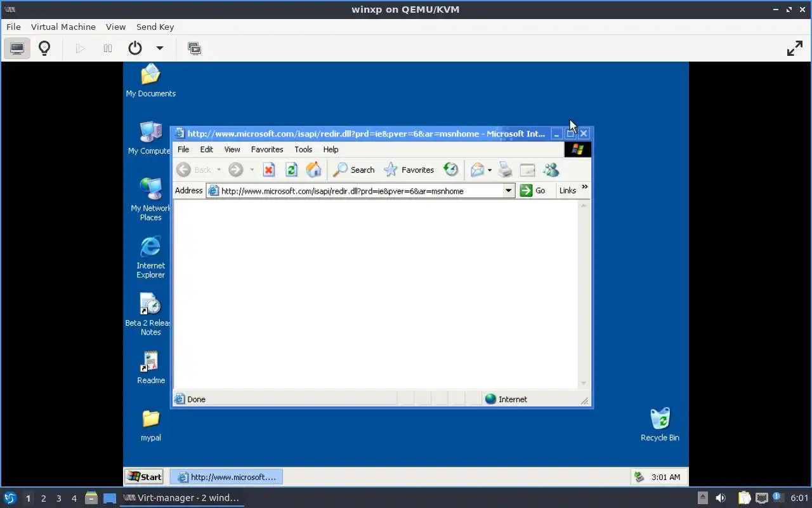The image size is (812, 508).
Task: Click the Print icon in IE toolbar
Action: tap(505, 170)
